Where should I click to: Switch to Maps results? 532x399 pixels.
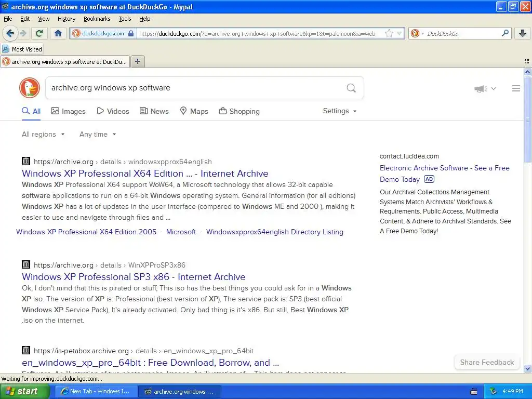194,111
